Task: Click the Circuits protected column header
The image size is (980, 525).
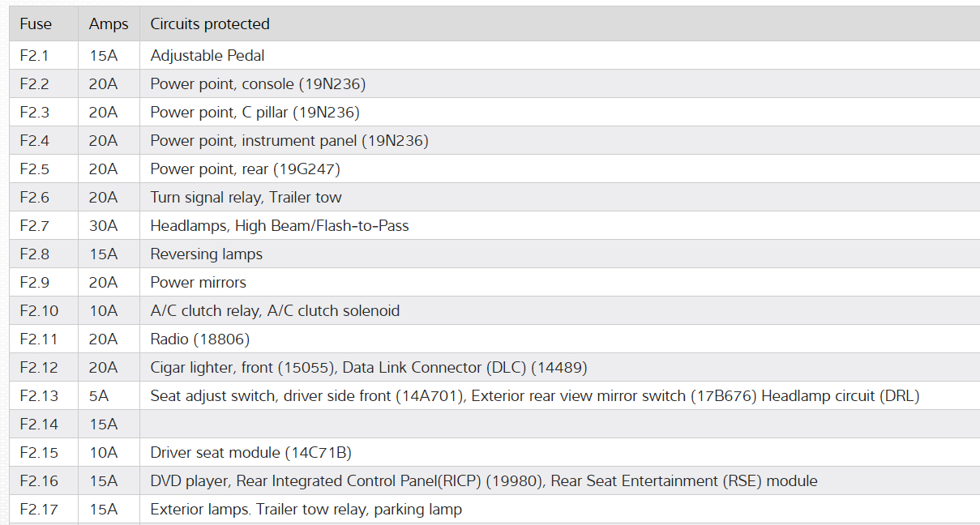Action: tap(210, 24)
